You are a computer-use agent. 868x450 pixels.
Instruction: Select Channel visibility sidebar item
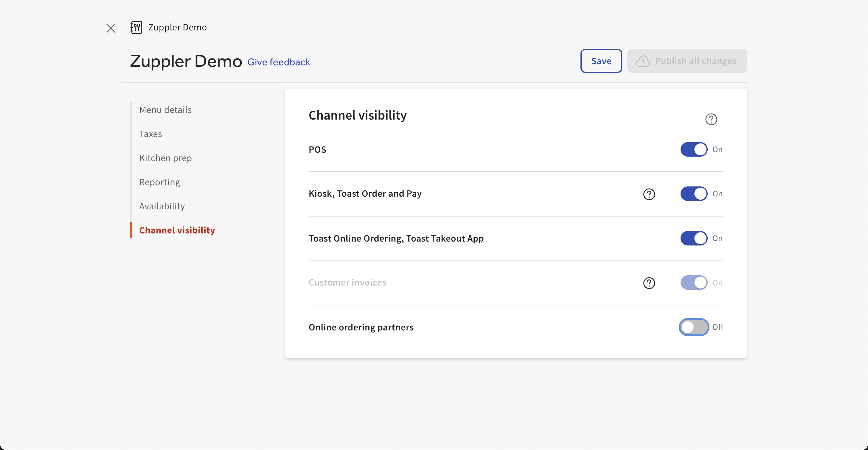point(177,230)
